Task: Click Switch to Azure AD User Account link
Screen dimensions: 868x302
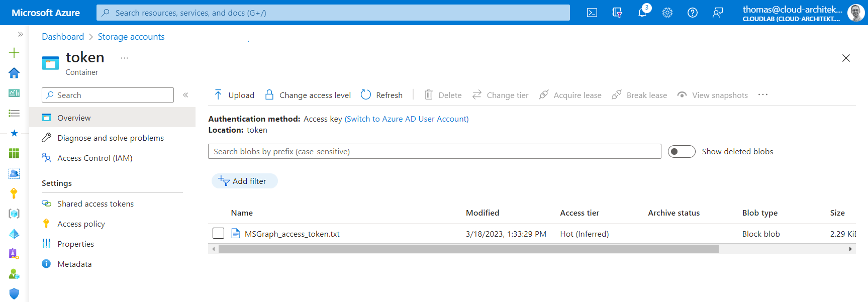Action: coord(407,119)
